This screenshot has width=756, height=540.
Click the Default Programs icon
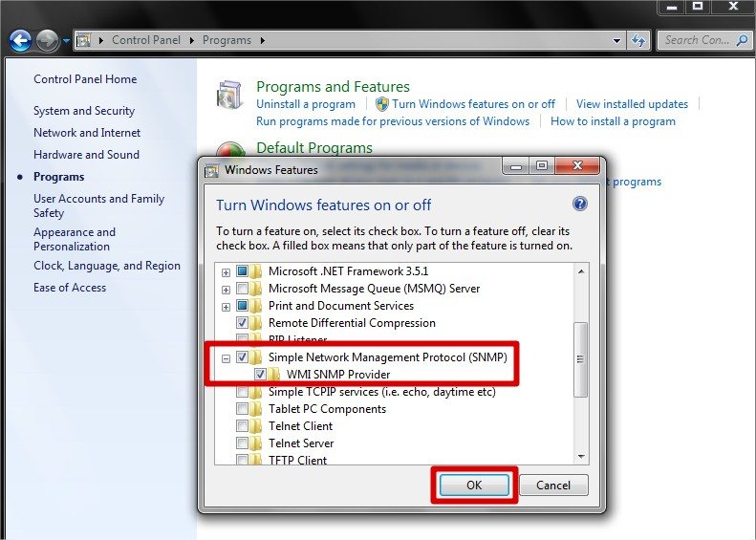pos(230,151)
